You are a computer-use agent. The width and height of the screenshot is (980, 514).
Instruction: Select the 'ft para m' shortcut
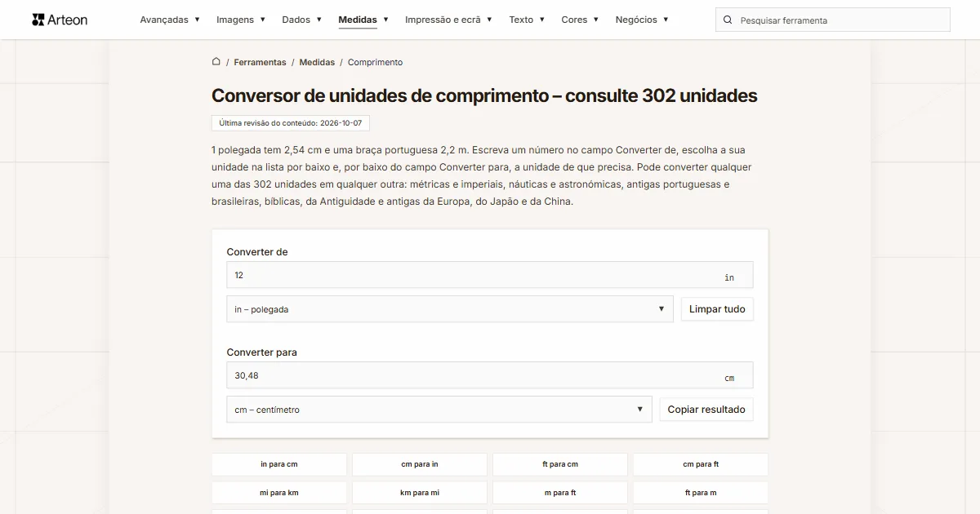(701, 493)
